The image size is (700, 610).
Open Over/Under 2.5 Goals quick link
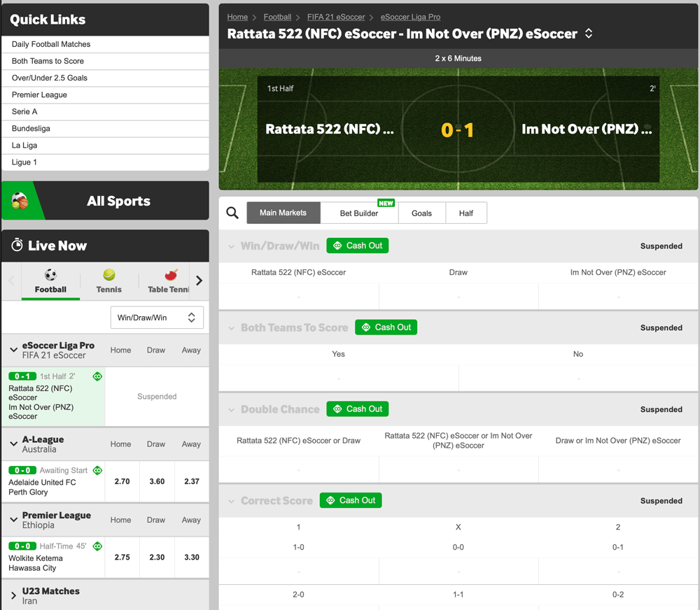[x=50, y=78]
